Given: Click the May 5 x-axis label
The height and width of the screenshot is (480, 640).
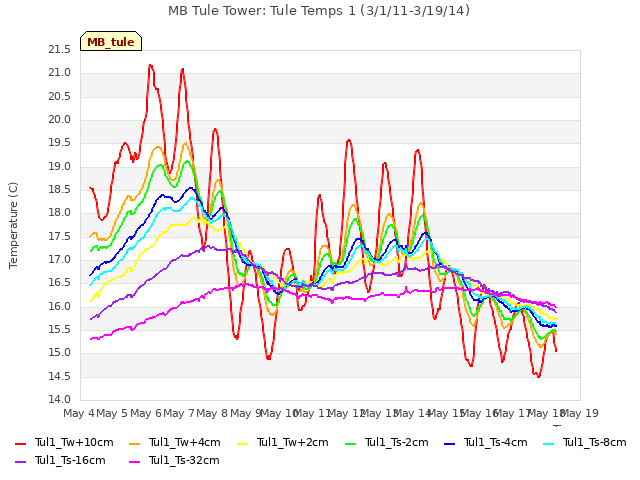Looking at the screenshot, I should [x=112, y=413].
